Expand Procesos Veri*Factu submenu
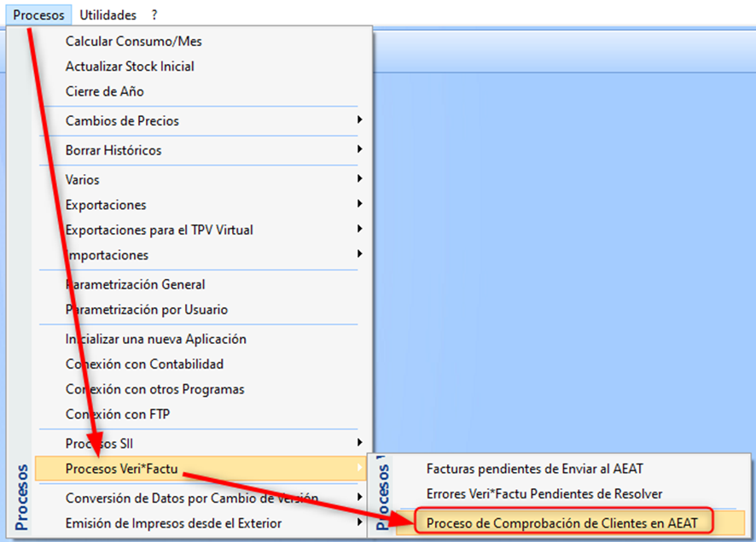Viewport: 756px width, 542px height. [x=127, y=468]
